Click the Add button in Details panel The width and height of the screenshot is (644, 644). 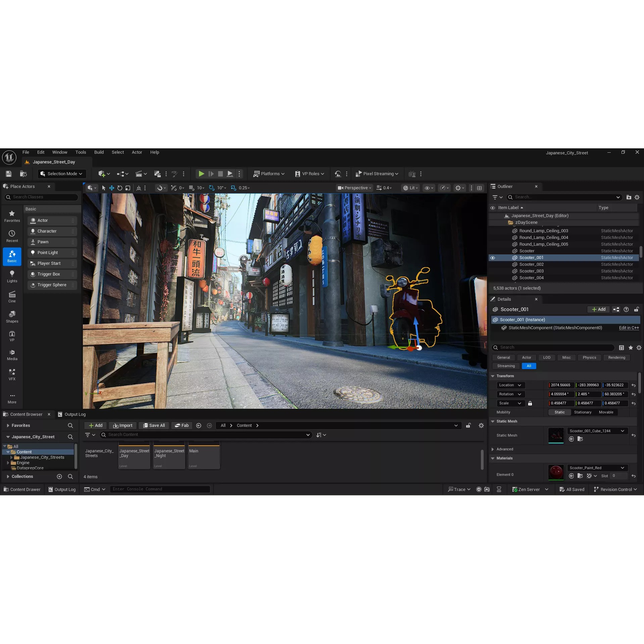pyautogui.click(x=598, y=309)
